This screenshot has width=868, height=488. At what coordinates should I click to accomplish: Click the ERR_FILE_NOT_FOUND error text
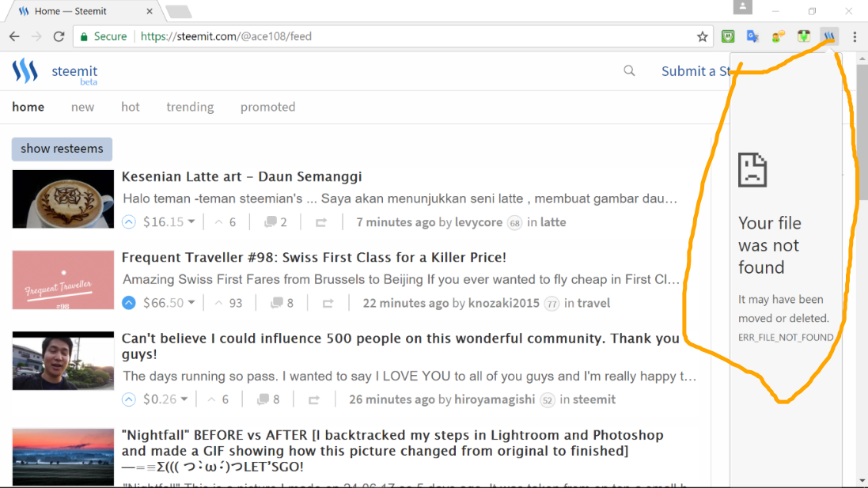coord(786,338)
